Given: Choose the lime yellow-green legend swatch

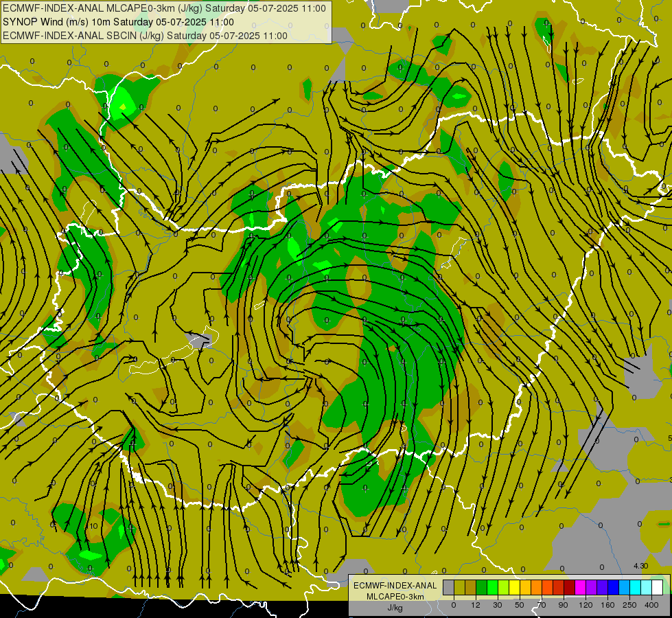Looking at the screenshot, I should pos(504,587).
